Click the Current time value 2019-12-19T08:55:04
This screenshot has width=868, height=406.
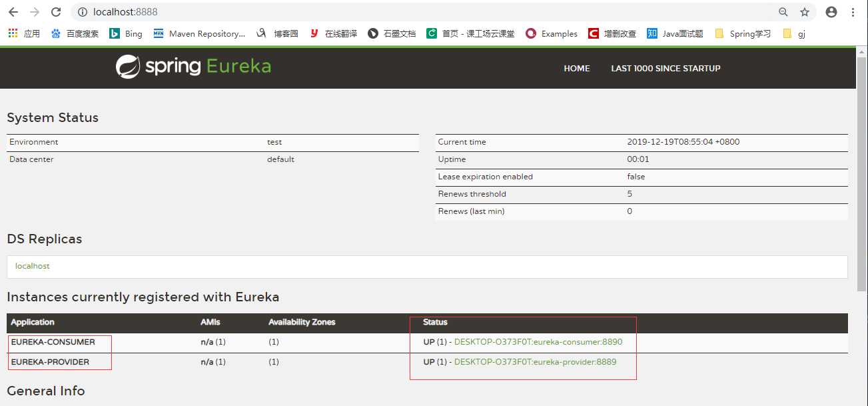(683, 142)
